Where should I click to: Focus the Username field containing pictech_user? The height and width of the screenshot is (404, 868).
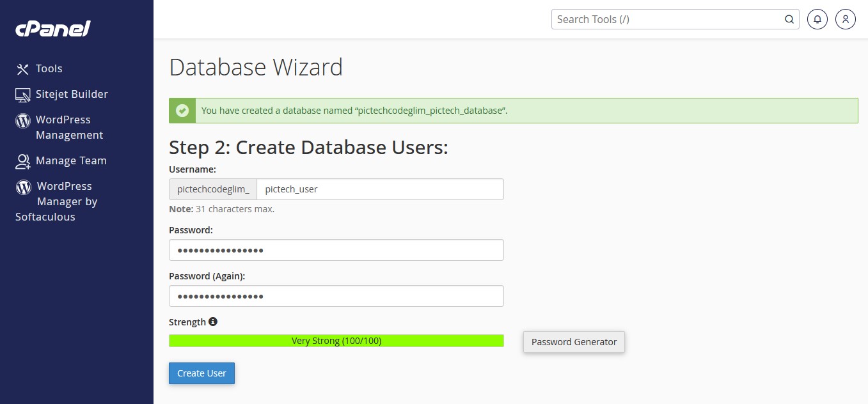(380, 189)
